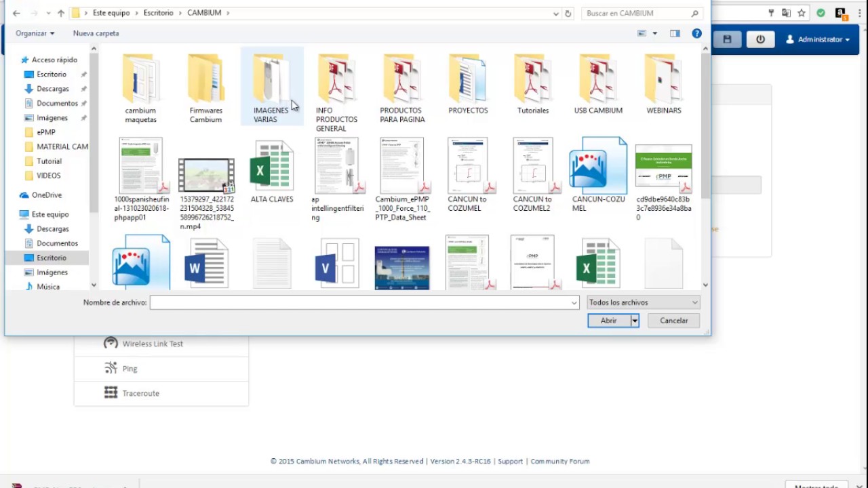Open the PROYECTOS folder

coord(468,83)
